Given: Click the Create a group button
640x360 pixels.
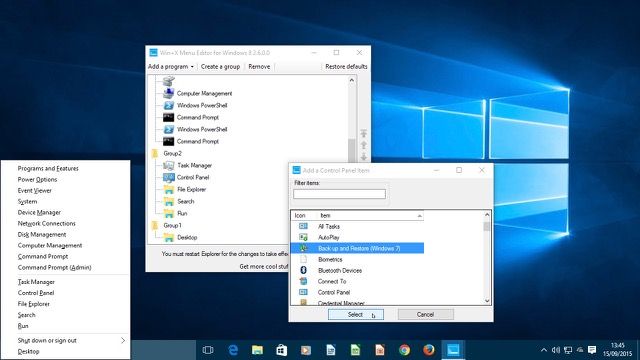Looking at the screenshot, I should (x=220, y=67).
